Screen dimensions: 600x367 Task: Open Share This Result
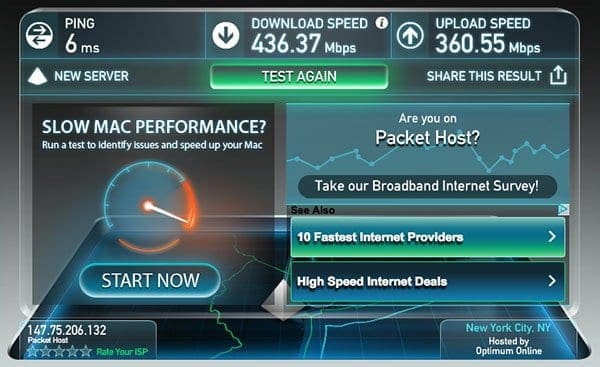click(484, 76)
